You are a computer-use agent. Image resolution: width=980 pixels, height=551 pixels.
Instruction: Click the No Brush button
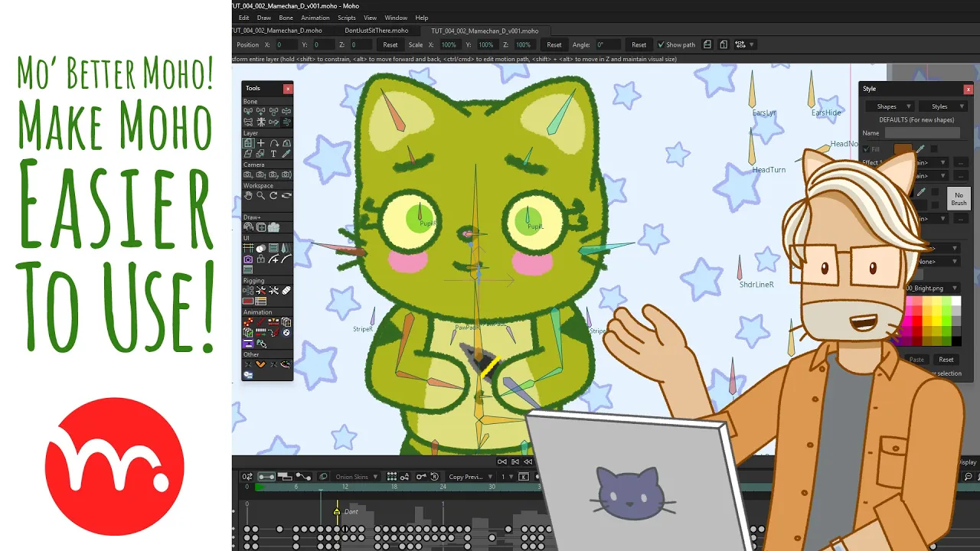click(959, 199)
